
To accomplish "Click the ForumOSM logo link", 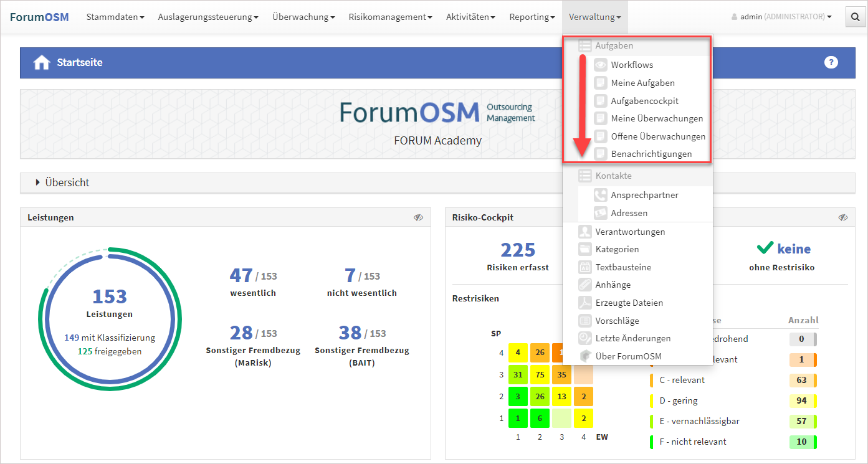I will [x=39, y=17].
